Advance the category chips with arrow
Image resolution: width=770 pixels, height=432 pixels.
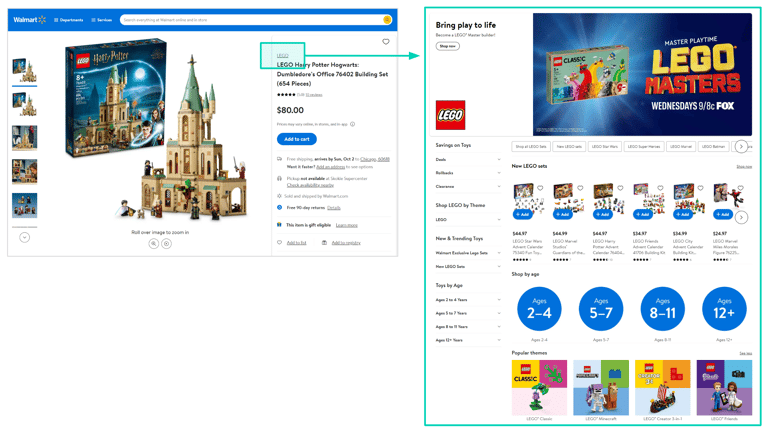coord(742,146)
